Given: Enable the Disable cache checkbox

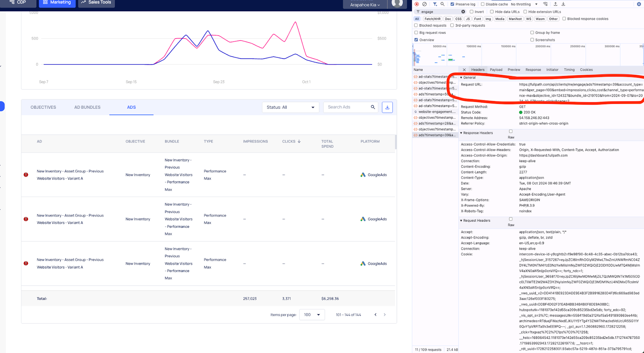Looking at the screenshot, I should pos(483,4).
